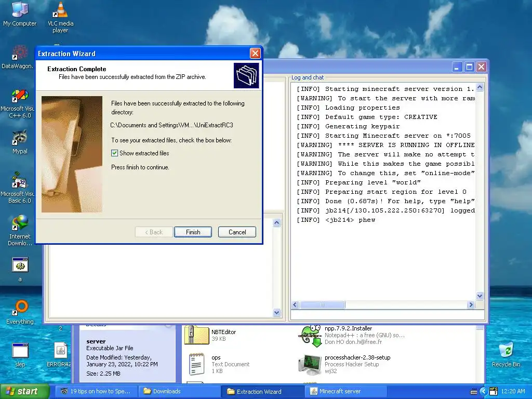This screenshot has height=399, width=532.
Task: Open Microsoft Visual C++ 6.0 shortcut
Action: click(19, 103)
